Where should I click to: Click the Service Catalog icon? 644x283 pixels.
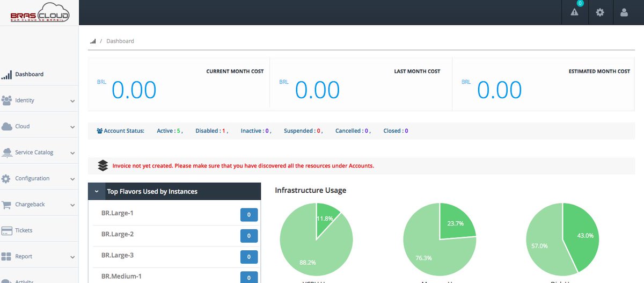click(6, 153)
